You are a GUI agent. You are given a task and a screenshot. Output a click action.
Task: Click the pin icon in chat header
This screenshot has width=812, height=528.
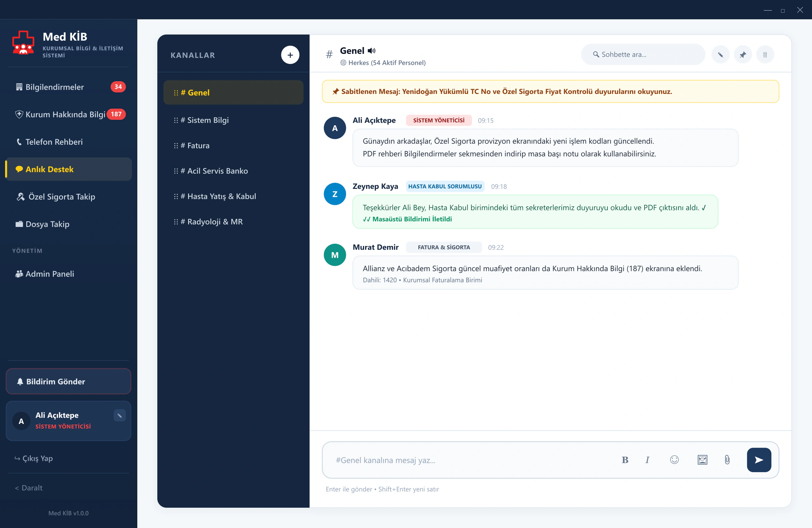743,55
